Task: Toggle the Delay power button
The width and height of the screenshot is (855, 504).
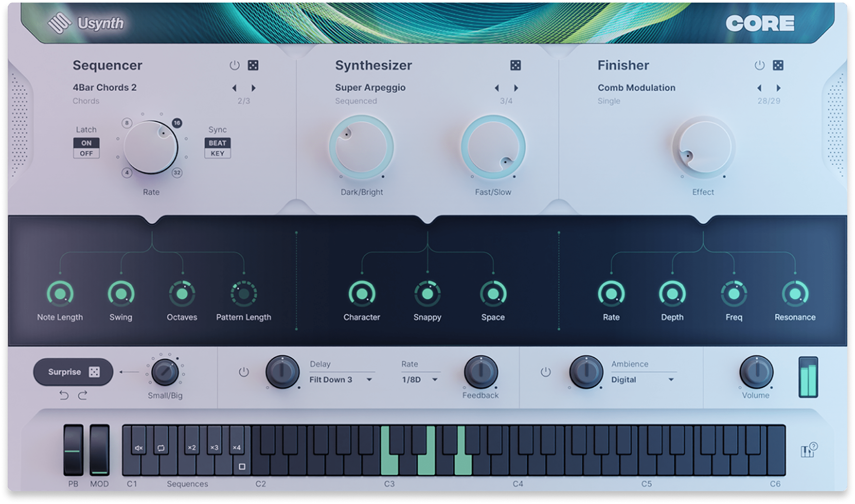Action: tap(243, 372)
